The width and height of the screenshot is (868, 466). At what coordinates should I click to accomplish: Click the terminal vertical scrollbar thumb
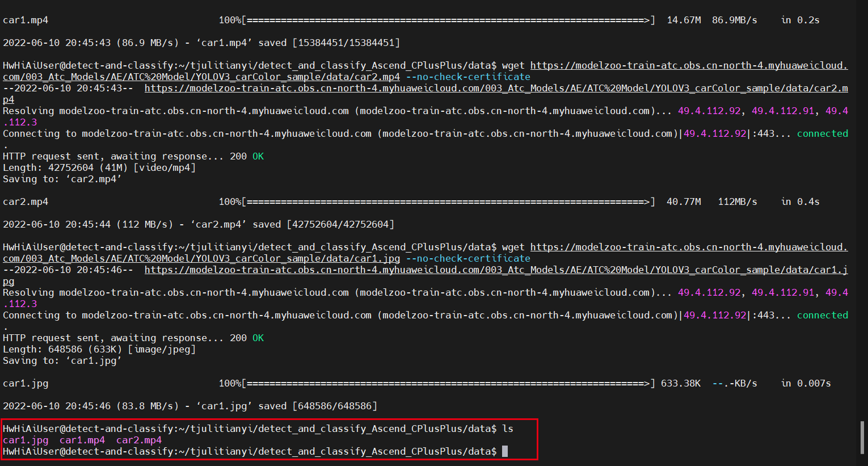click(863, 437)
